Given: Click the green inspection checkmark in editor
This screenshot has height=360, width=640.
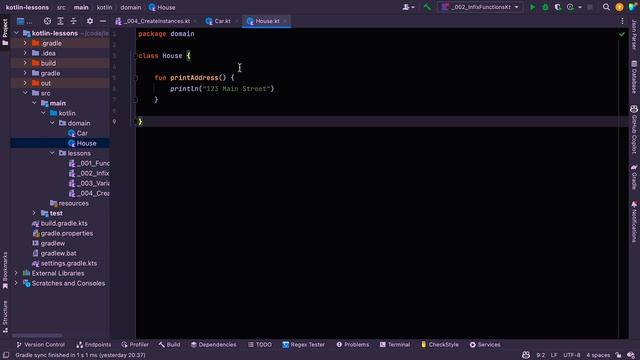Looking at the screenshot, I should [x=622, y=35].
